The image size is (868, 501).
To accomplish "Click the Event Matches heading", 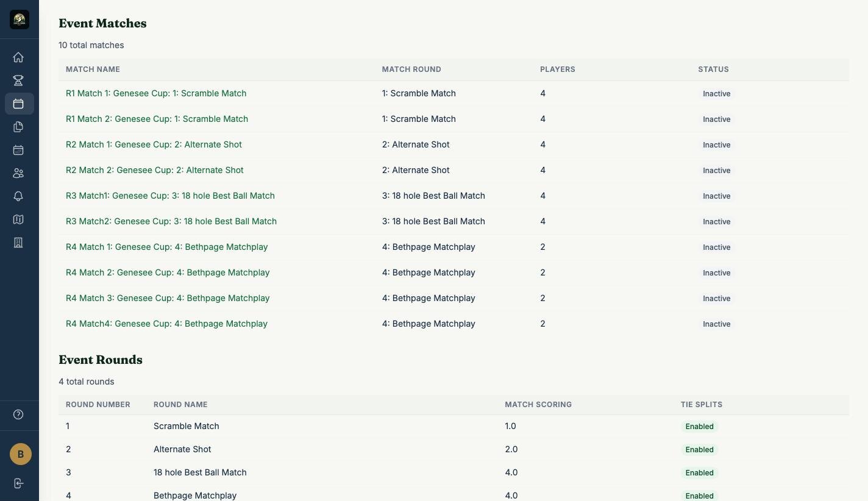I will tap(102, 23).
